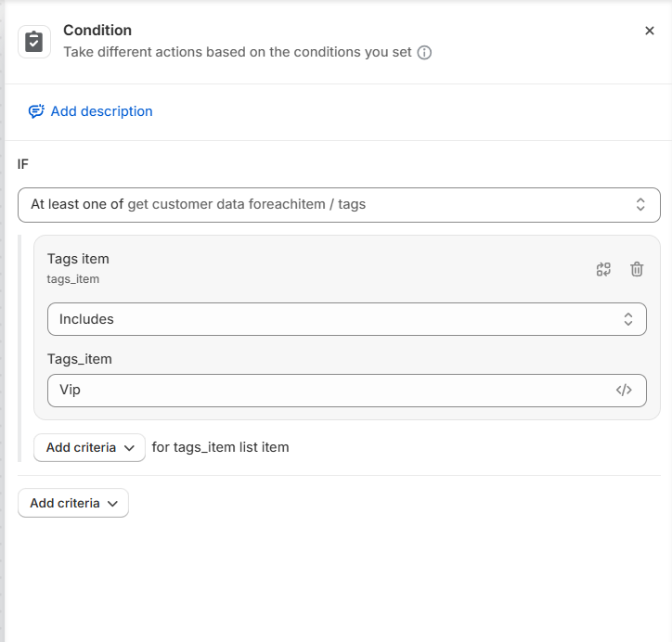Image resolution: width=672 pixels, height=642 pixels.
Task: Click the 'for tags_item list item' text
Action: pyautogui.click(x=220, y=447)
